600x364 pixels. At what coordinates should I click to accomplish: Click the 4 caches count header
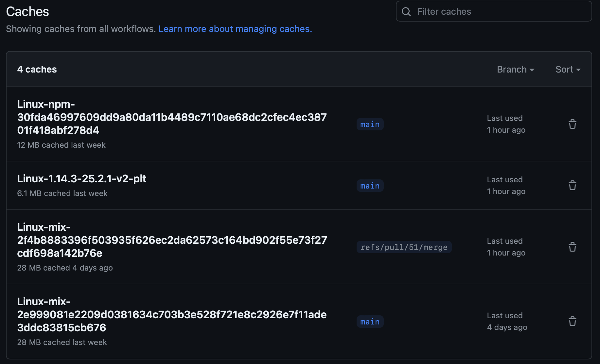[x=37, y=69]
